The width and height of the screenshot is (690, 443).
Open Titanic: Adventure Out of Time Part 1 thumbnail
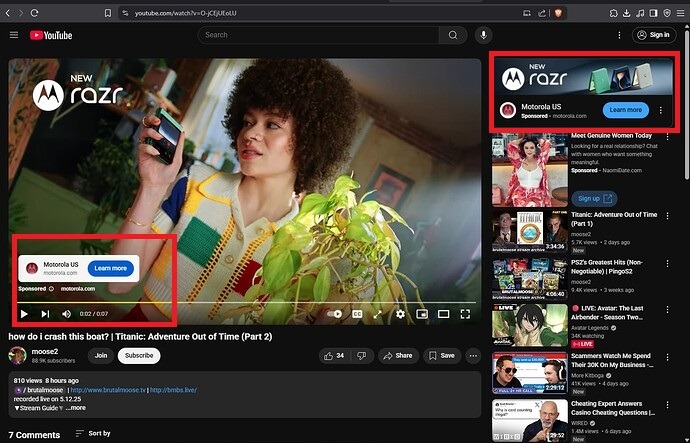click(x=530, y=231)
